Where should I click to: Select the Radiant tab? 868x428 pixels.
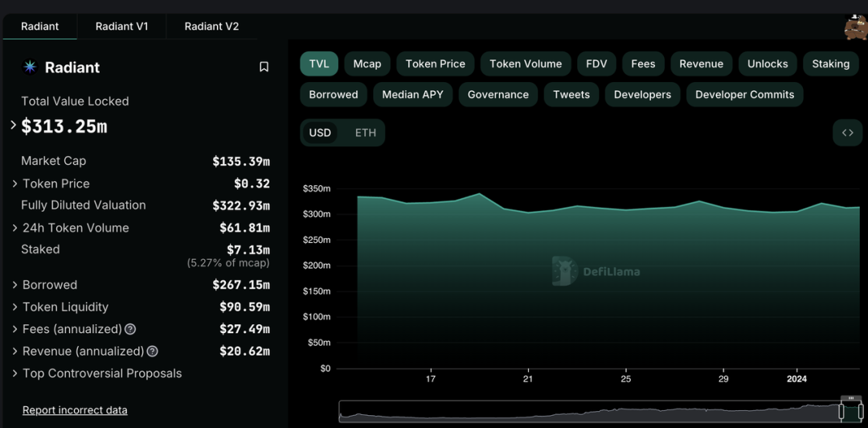(40, 27)
